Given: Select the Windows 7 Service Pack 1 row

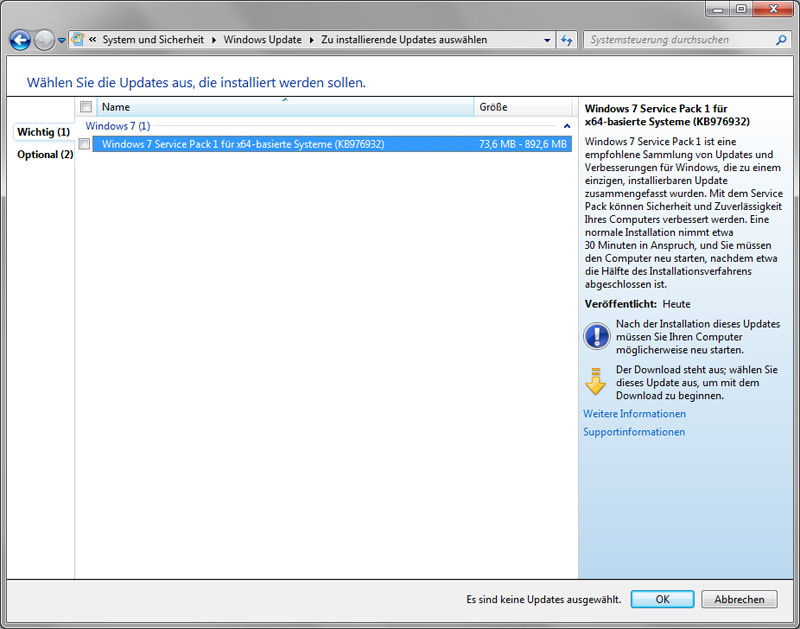Looking at the screenshot, I should 332,144.
